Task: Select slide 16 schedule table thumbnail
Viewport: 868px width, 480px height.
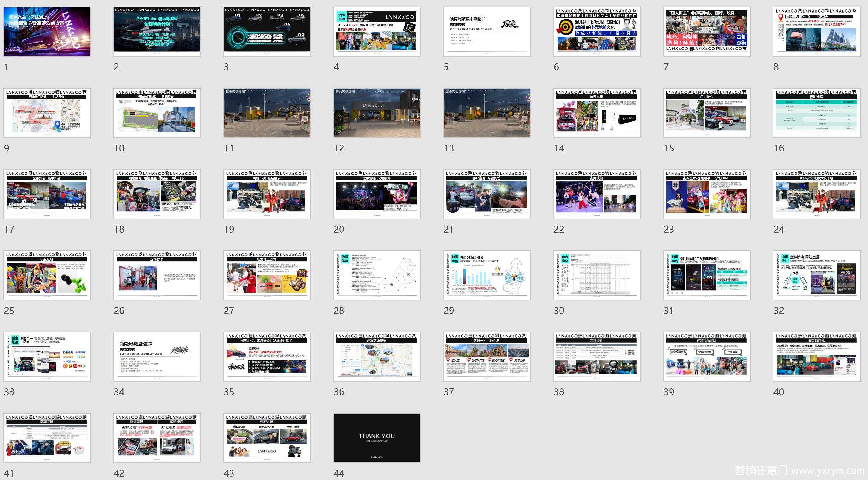Action: 817,113
